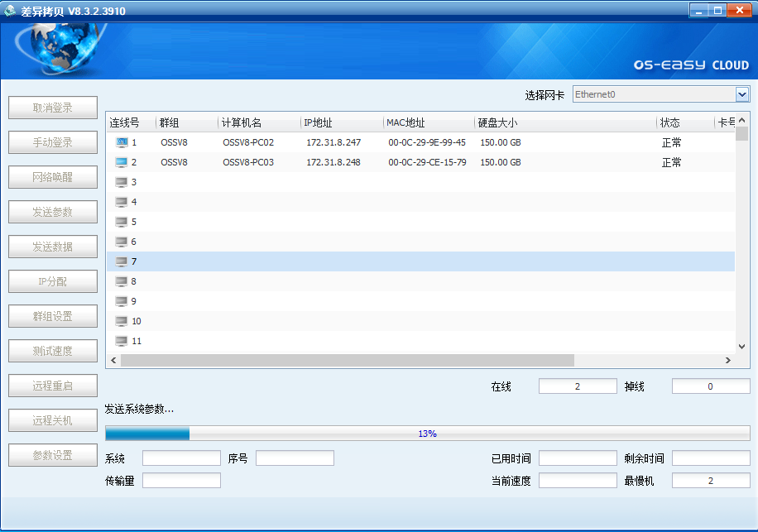Select row 7 in the connection list
758x532 pixels.
coord(414,261)
